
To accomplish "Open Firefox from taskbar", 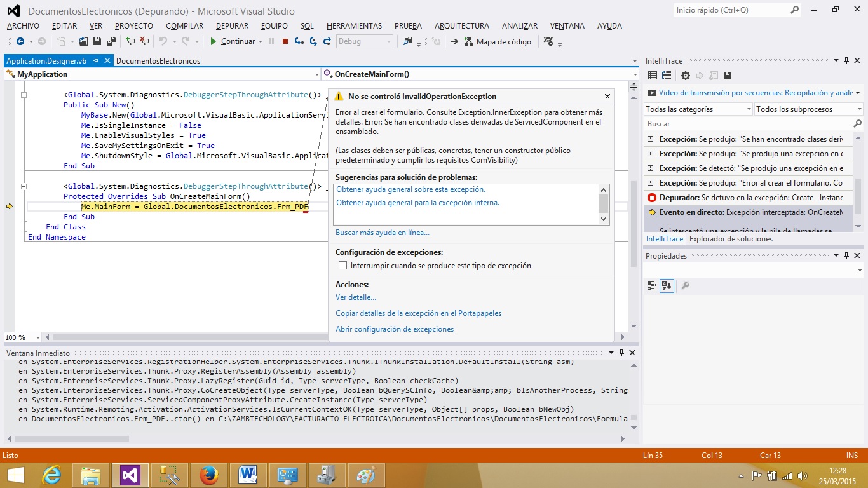I will coord(208,475).
